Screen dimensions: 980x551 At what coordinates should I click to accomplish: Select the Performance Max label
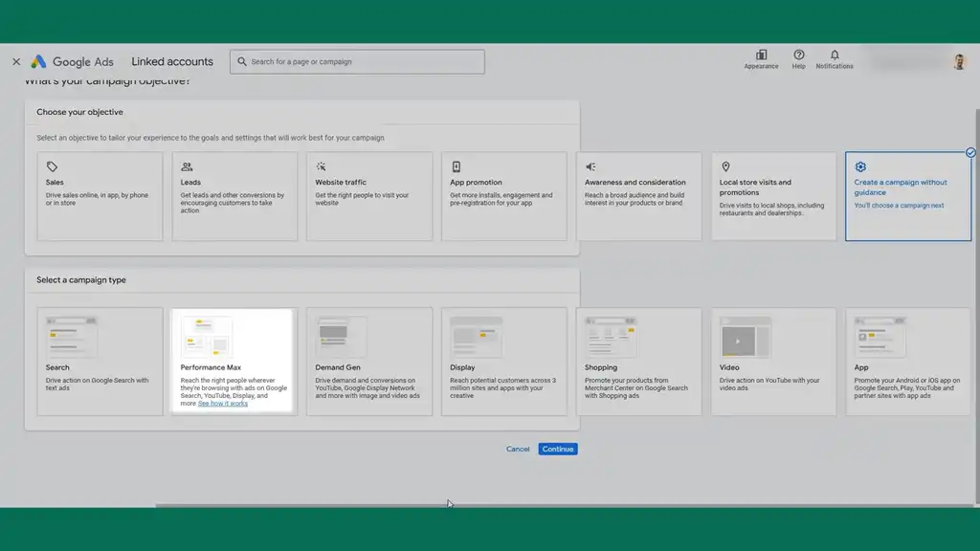pos(211,367)
